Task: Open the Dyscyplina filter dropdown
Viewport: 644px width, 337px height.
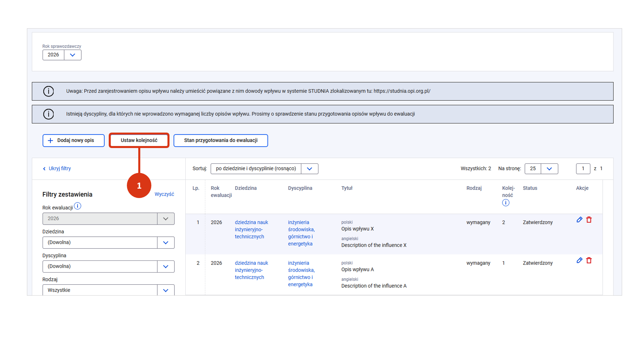Action: point(165,267)
